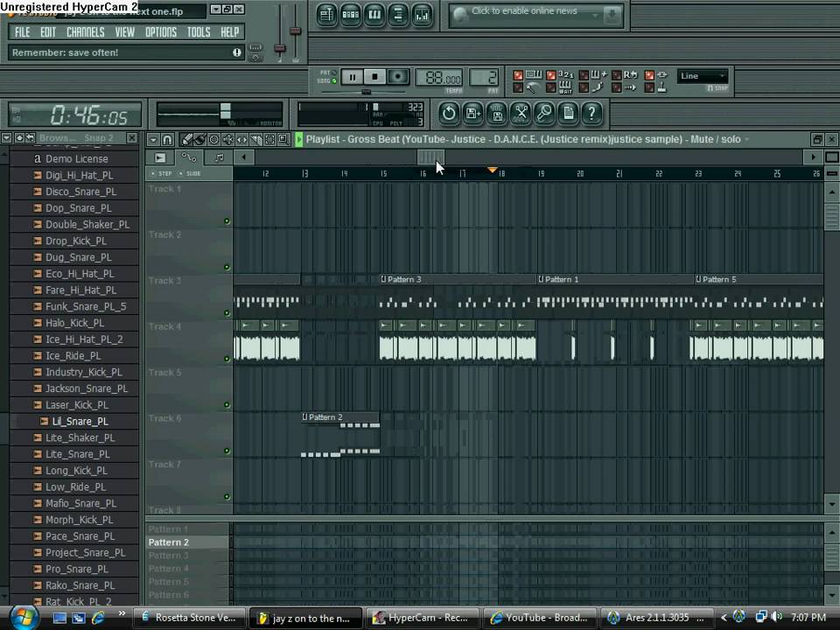The image size is (840, 630).
Task: Click the record button
Action: (398, 77)
